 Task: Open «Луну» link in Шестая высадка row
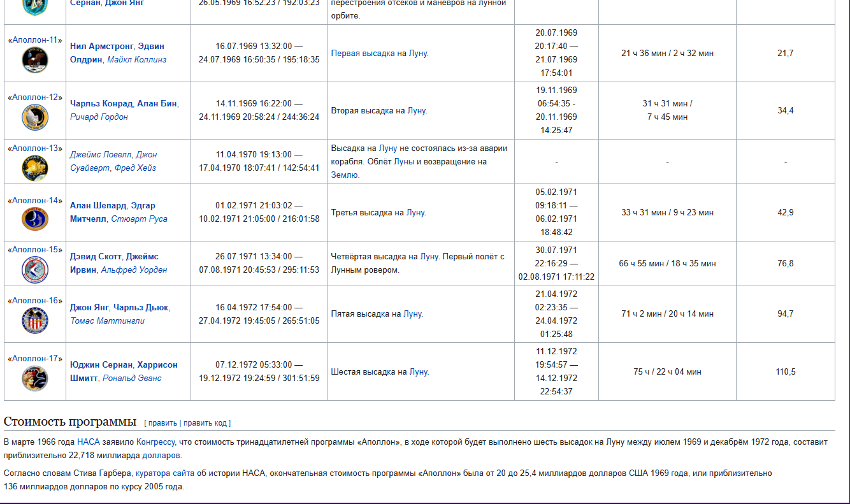[x=418, y=372]
